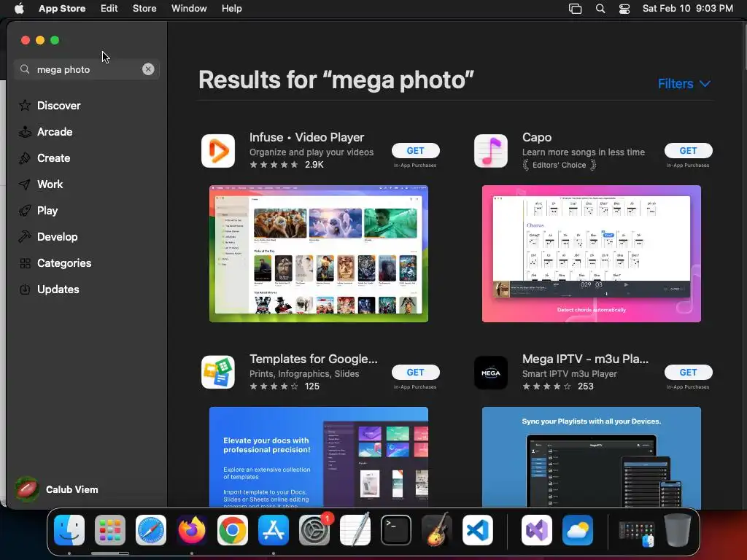Open the Window menu
Screen dimensions: 747x560
point(189,9)
